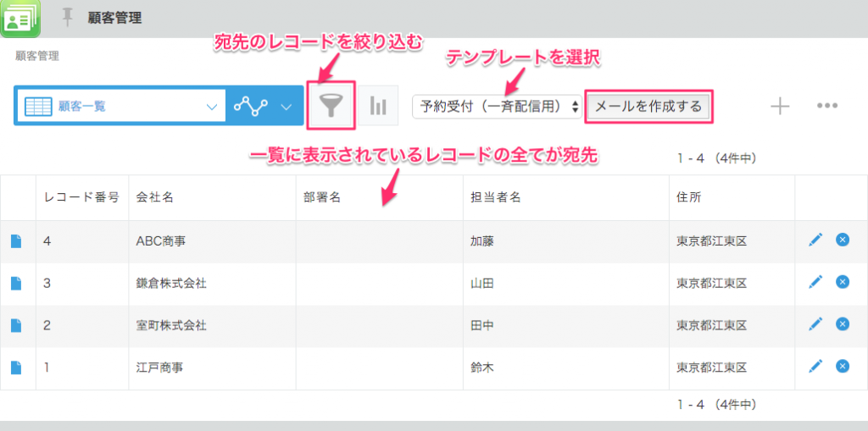This screenshot has height=431, width=868.
Task: Open record detail icon for 江戸商事
Action: pyautogui.click(x=16, y=367)
